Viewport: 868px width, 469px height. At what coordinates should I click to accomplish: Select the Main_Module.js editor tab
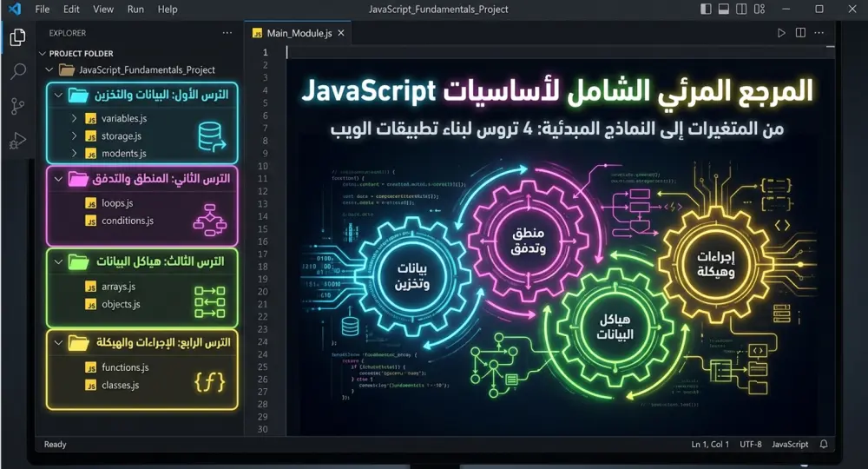(x=299, y=33)
